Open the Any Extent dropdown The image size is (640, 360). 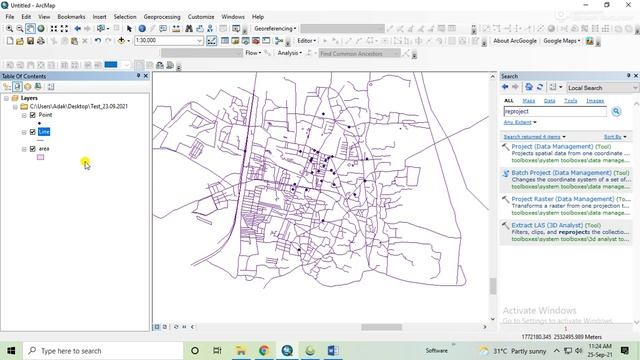click(520, 122)
